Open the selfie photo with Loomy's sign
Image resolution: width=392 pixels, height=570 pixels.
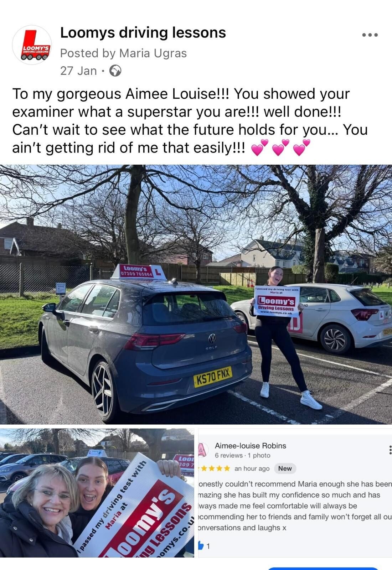point(97,493)
